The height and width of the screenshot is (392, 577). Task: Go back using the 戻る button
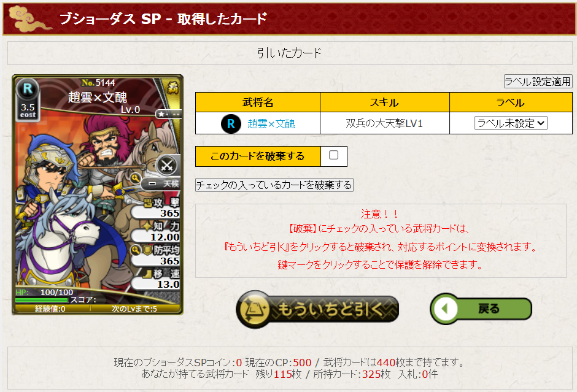click(481, 309)
